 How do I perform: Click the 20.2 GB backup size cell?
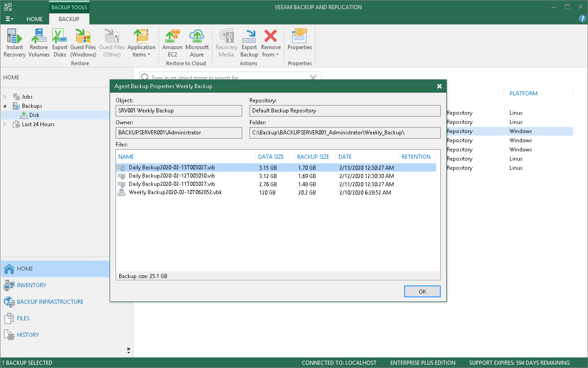pos(306,193)
